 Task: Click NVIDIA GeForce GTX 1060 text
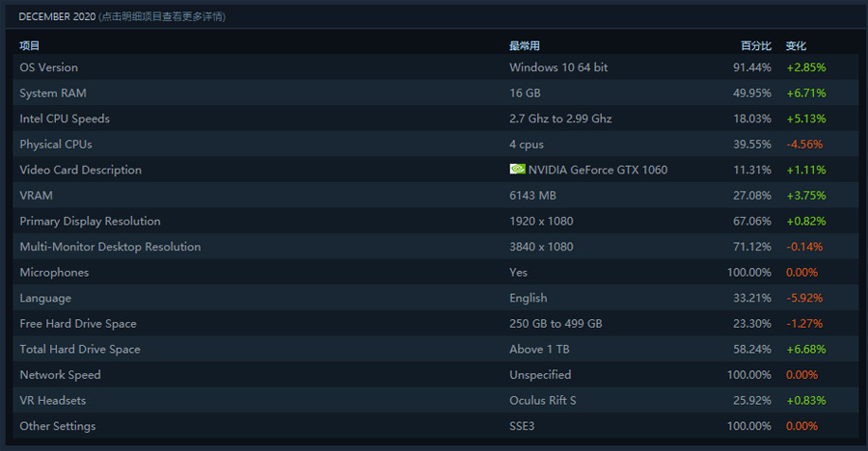coord(598,170)
